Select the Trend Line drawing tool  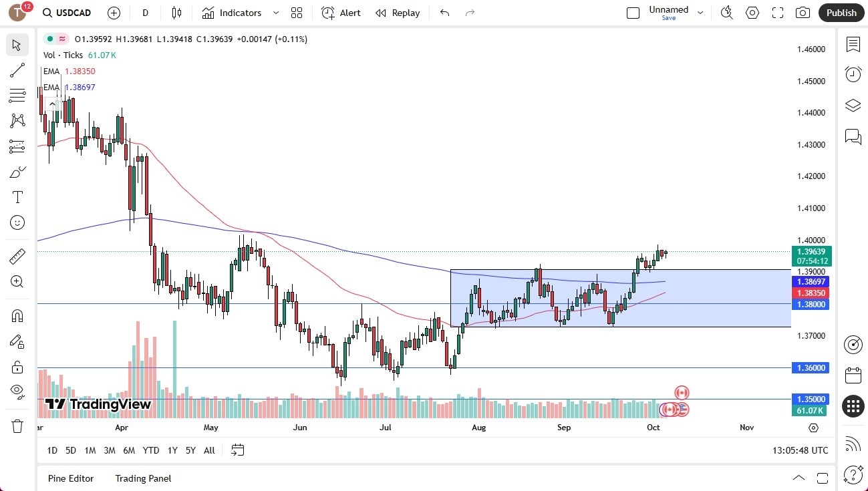tap(17, 70)
